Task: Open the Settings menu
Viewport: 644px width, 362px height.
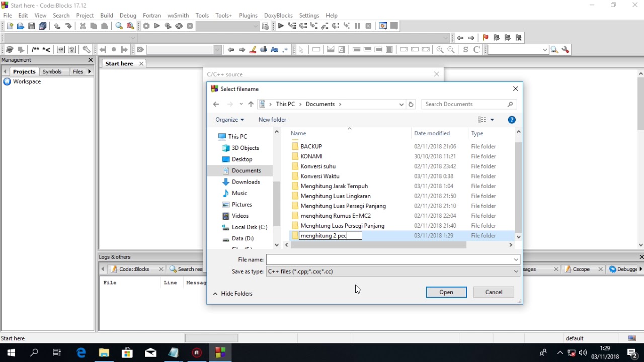Action: (x=309, y=16)
